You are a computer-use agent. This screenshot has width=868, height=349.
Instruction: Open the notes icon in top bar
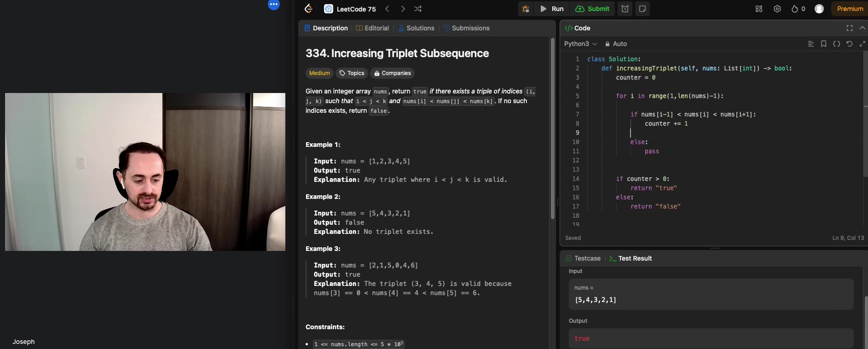point(642,9)
